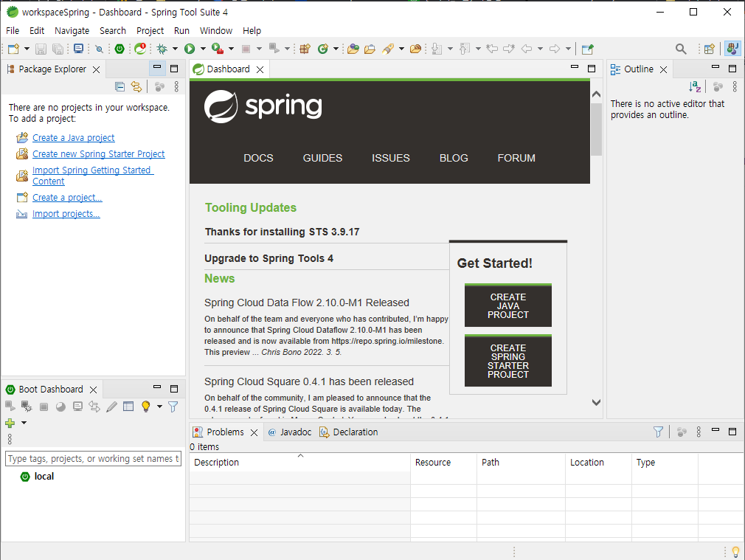Viewport: 745px width, 560px height.
Task: Open Outline View Menu dots
Action: (735, 86)
